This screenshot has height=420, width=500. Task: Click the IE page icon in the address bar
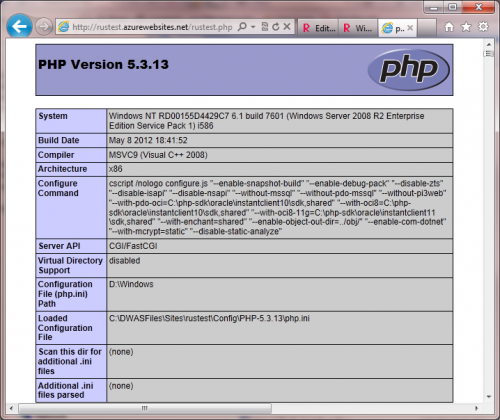[x=63, y=27]
